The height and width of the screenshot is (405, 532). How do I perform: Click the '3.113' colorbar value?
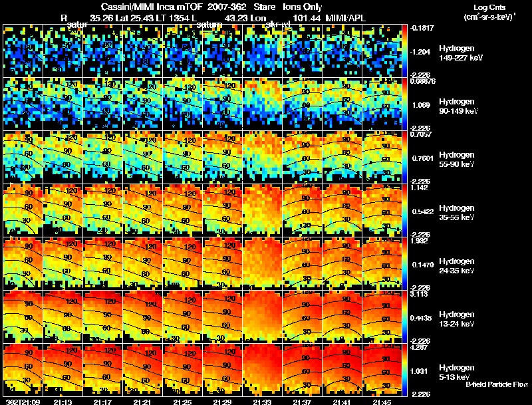pyautogui.click(x=420, y=294)
